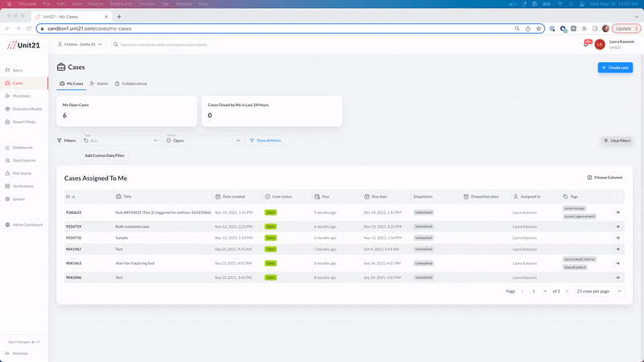Click View all filters
Image resolution: width=644 pixels, height=362 pixels.
[266, 140]
